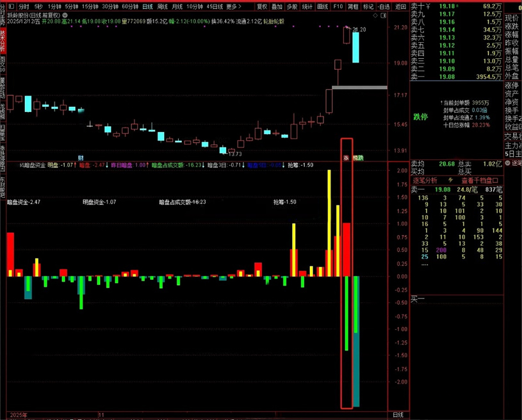Screen dimensions: 522x420
Task: Click the 现价 field label at right
Action: point(512,18)
